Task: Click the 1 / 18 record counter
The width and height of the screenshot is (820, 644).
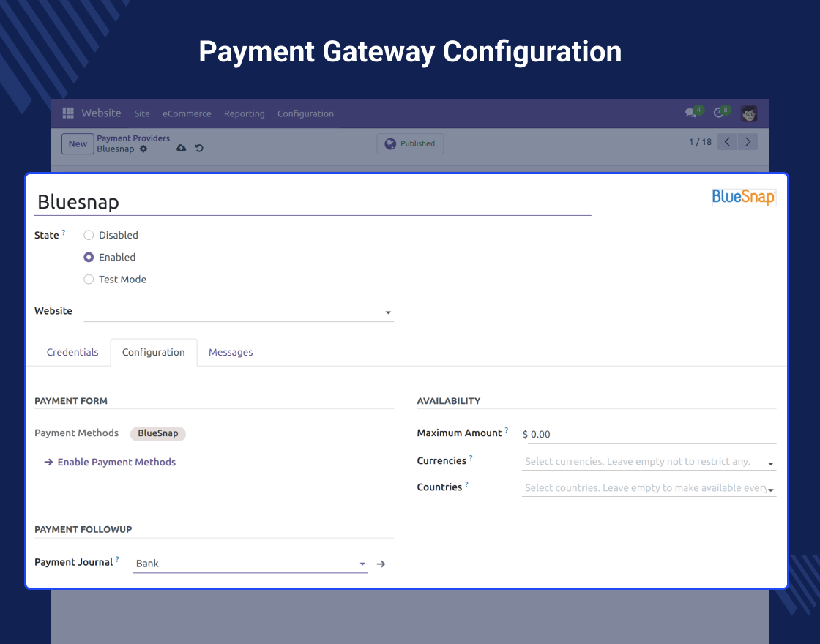Action: (700, 142)
